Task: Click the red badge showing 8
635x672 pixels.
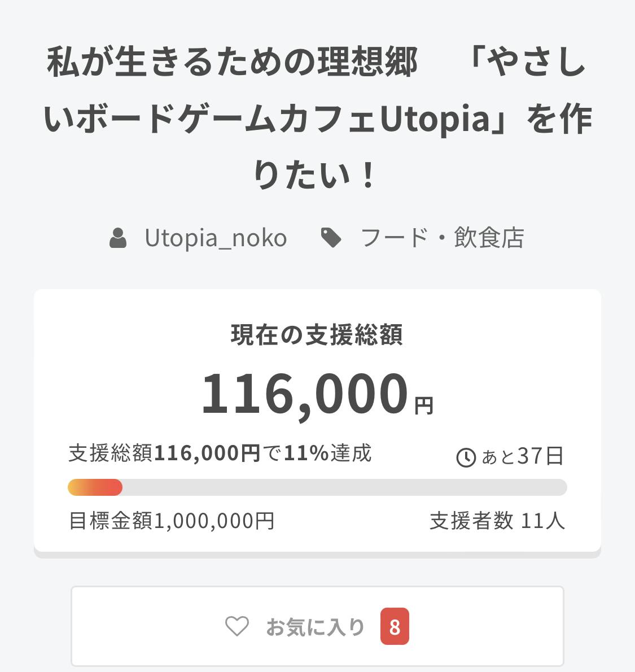Action: pos(395,626)
